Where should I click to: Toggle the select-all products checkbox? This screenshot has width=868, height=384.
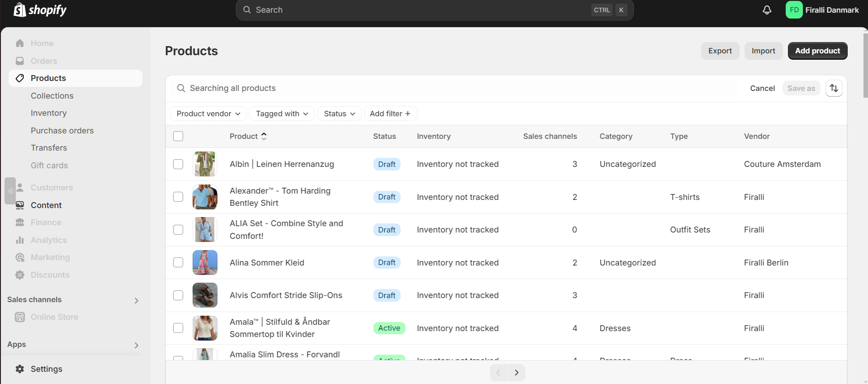pyautogui.click(x=178, y=136)
